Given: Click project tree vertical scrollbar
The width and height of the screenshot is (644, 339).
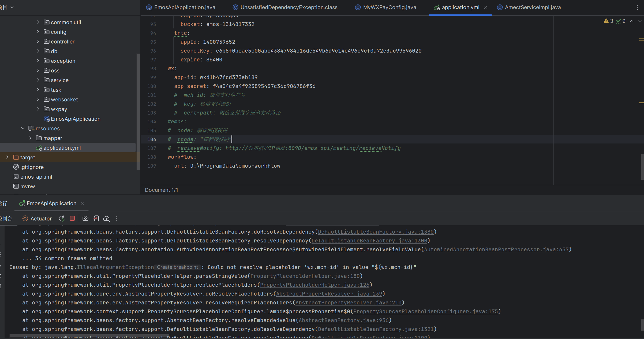Looking at the screenshot, I should (x=138, y=112).
